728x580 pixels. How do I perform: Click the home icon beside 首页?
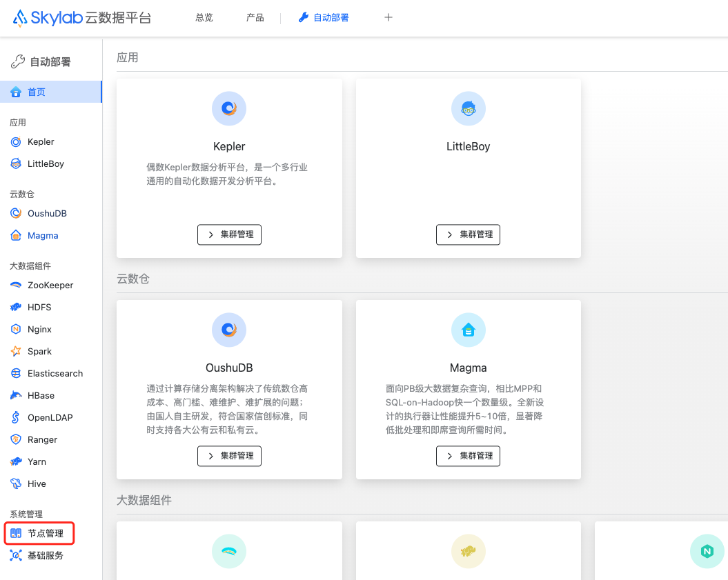pyautogui.click(x=16, y=92)
